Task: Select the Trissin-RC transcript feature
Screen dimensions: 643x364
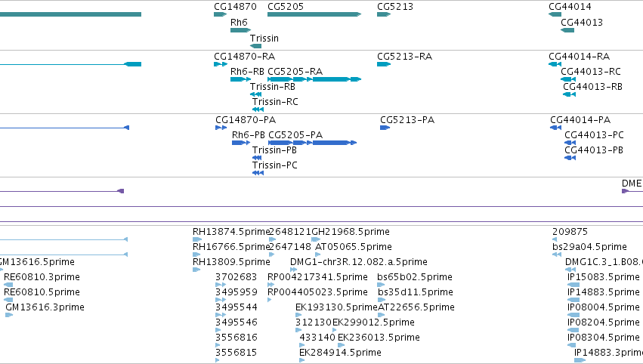Action: [258, 110]
